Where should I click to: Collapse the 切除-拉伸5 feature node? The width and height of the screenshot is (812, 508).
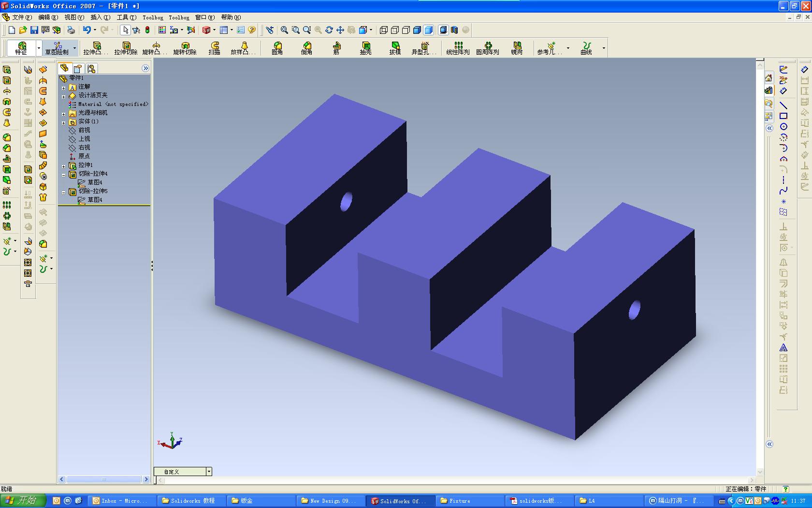click(x=63, y=193)
